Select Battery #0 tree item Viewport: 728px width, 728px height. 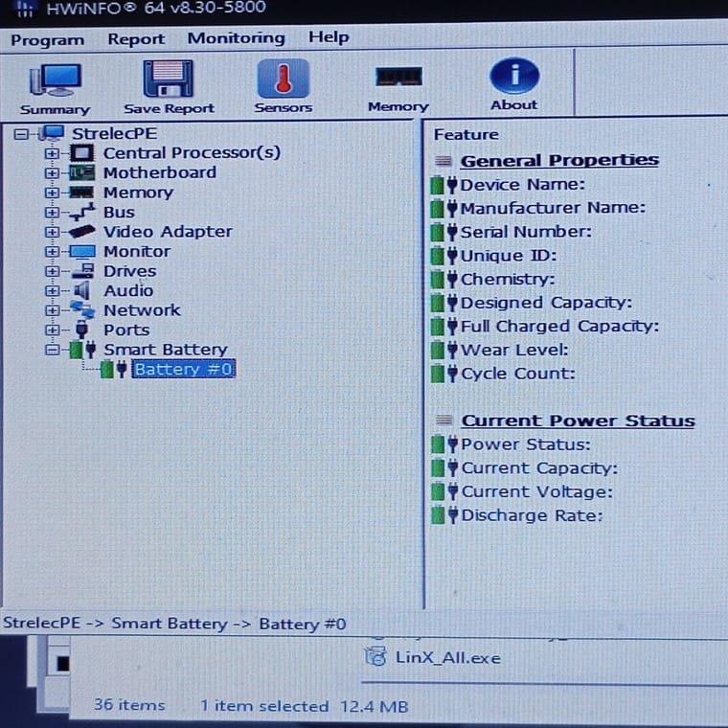point(184,369)
